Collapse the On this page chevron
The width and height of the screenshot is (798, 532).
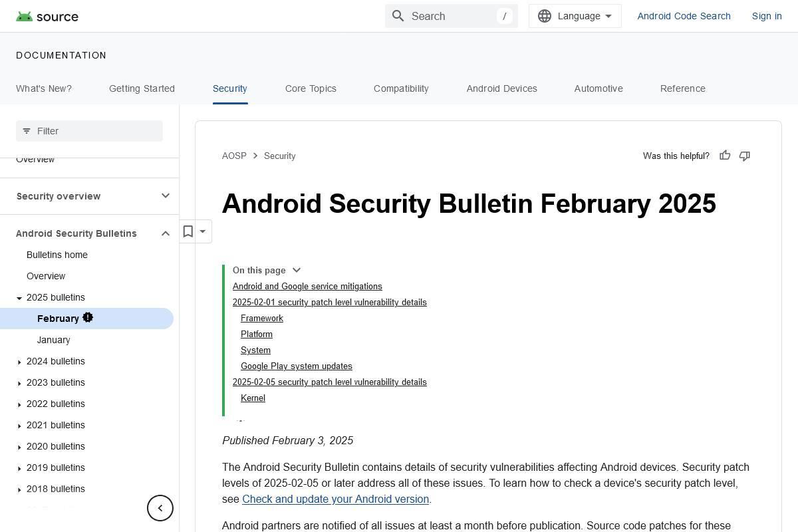[x=297, y=270]
